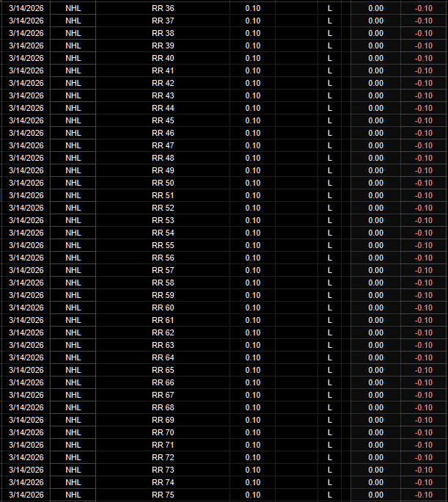Click the cell RR 38
The height and width of the screenshot is (502, 448).
163,33
